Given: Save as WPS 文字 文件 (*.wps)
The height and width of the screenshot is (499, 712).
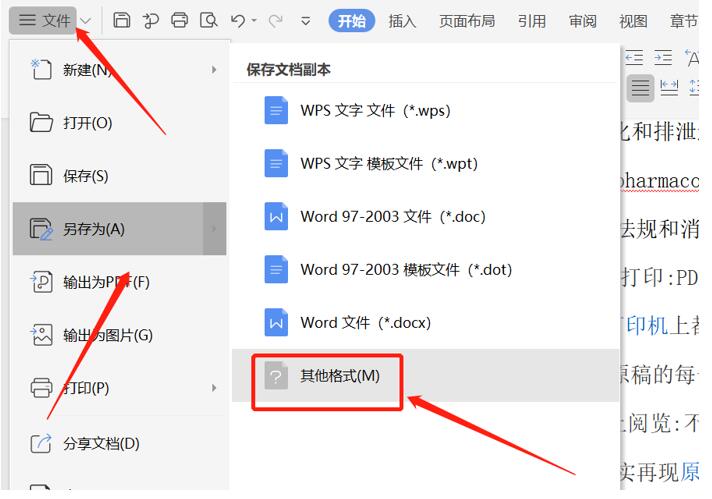Looking at the screenshot, I should click(425, 110).
